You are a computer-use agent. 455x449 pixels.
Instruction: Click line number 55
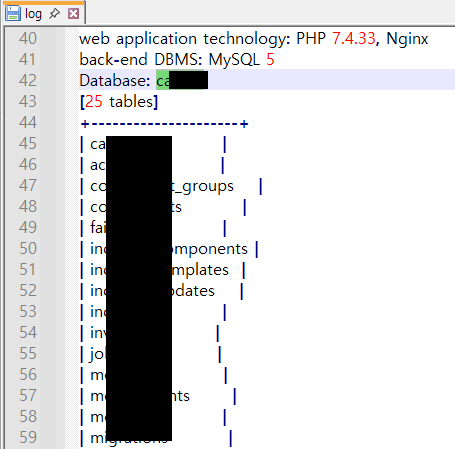[x=28, y=354]
